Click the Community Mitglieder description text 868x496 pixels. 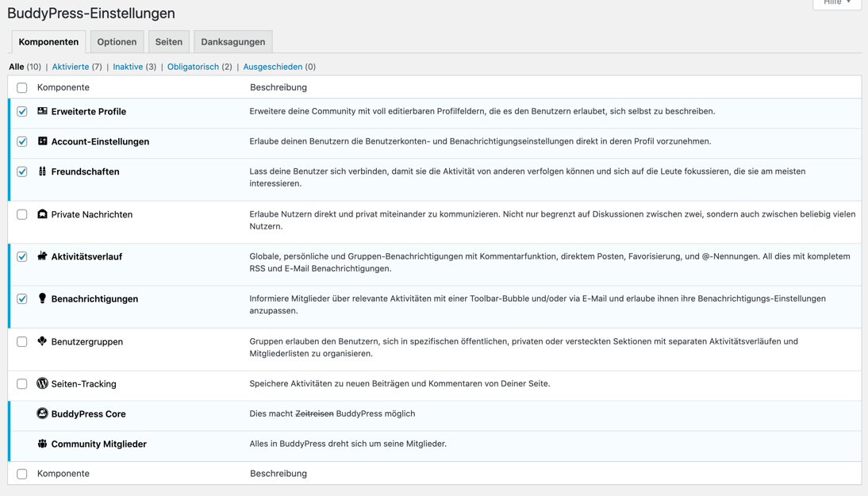[348, 444]
